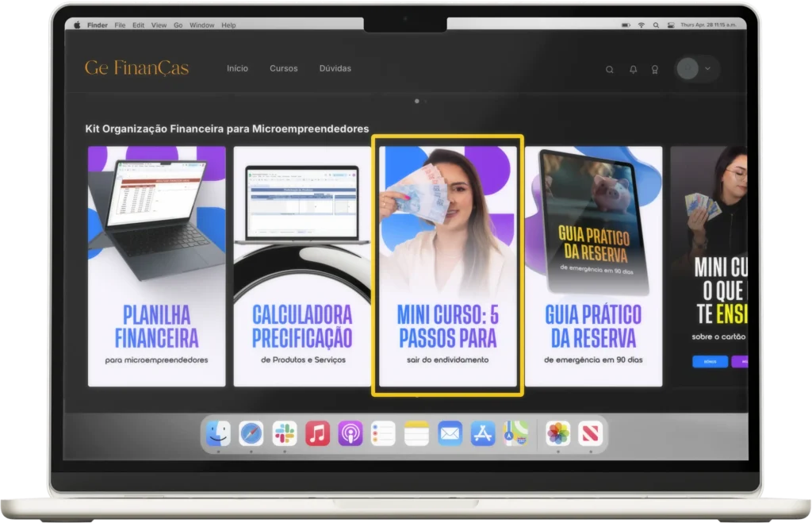812x523 pixels.
Task: Open notifications with the bell icon
Action: 633,69
